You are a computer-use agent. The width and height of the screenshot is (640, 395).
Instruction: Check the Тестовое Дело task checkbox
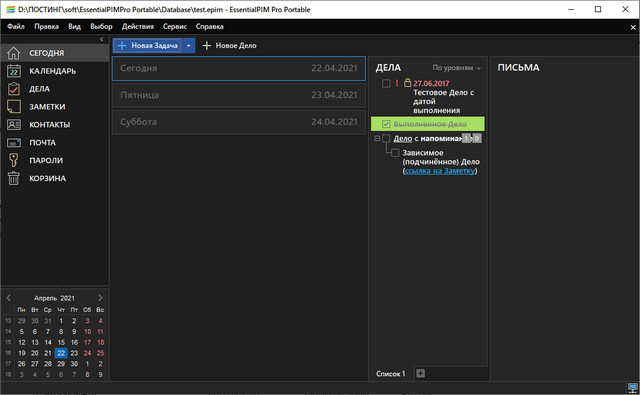coord(386,83)
